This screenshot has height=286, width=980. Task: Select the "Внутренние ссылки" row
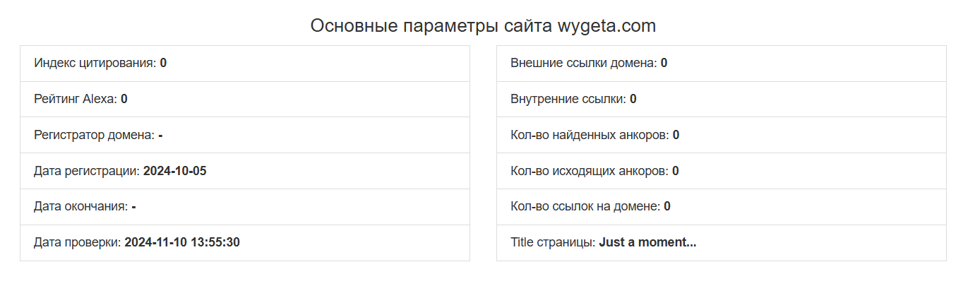(721, 100)
